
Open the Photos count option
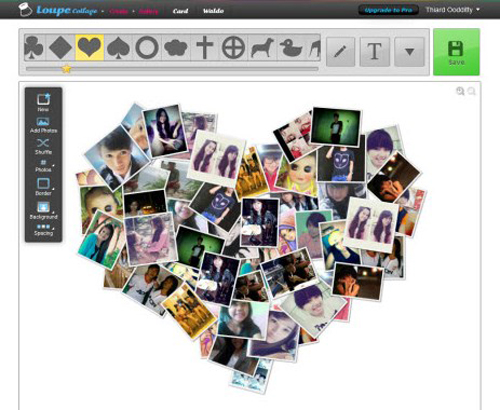tap(43, 166)
